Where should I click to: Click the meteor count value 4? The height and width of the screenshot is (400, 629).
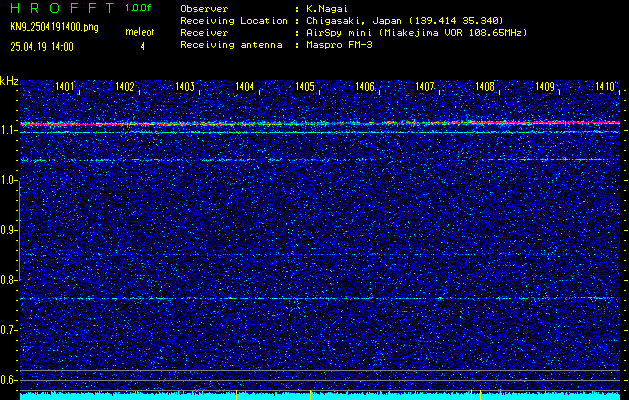pos(142,47)
